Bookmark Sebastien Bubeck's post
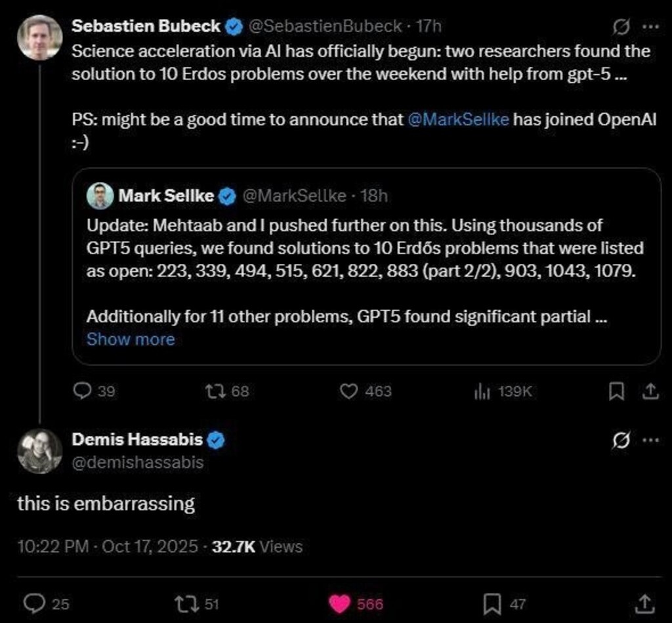The image size is (672, 623). point(616,392)
